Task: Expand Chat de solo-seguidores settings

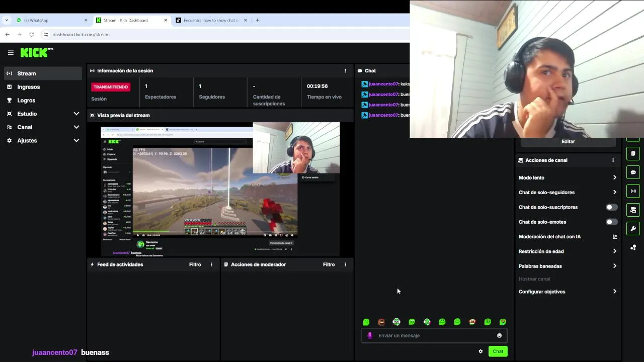Action: [x=568, y=192]
